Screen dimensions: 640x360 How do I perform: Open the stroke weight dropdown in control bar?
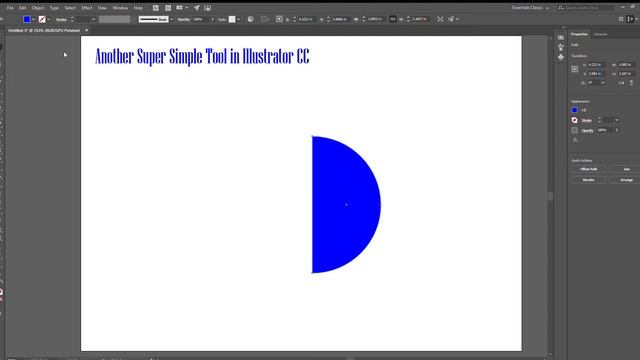point(93,19)
